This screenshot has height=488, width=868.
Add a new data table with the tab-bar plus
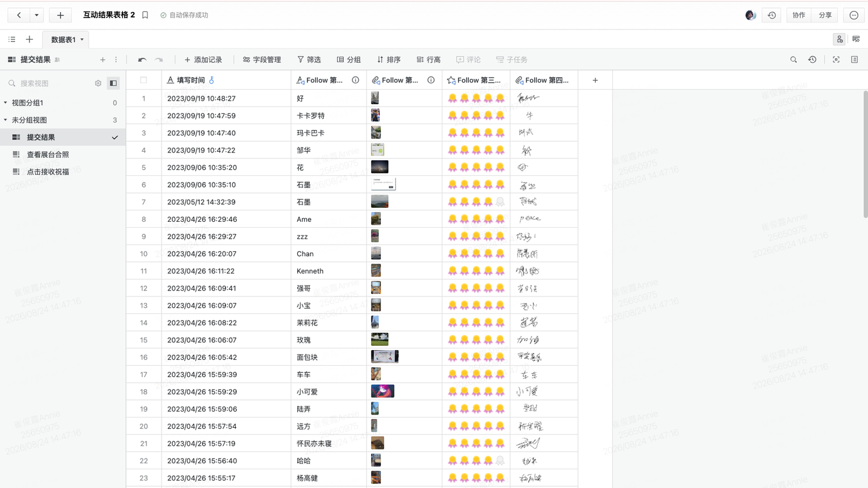pyautogui.click(x=29, y=39)
